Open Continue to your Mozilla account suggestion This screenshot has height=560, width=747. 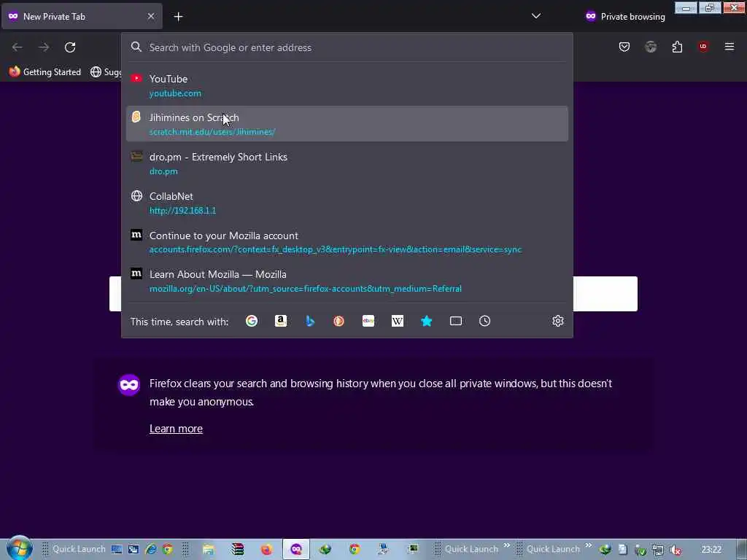tap(347, 242)
